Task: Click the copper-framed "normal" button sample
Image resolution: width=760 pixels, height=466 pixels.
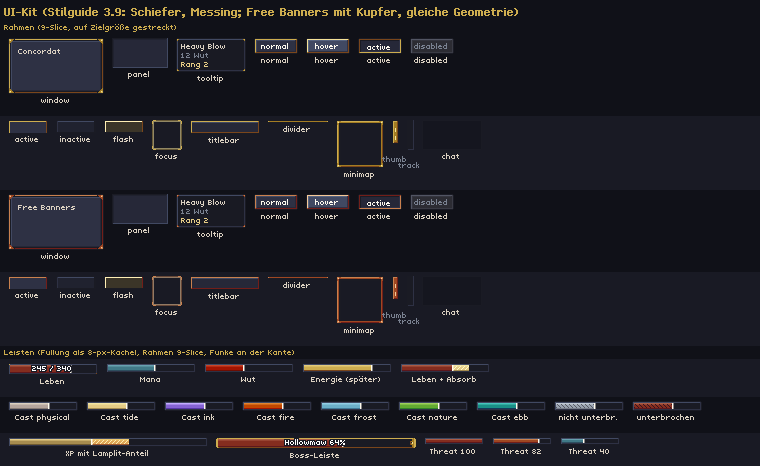Action: [x=275, y=202]
